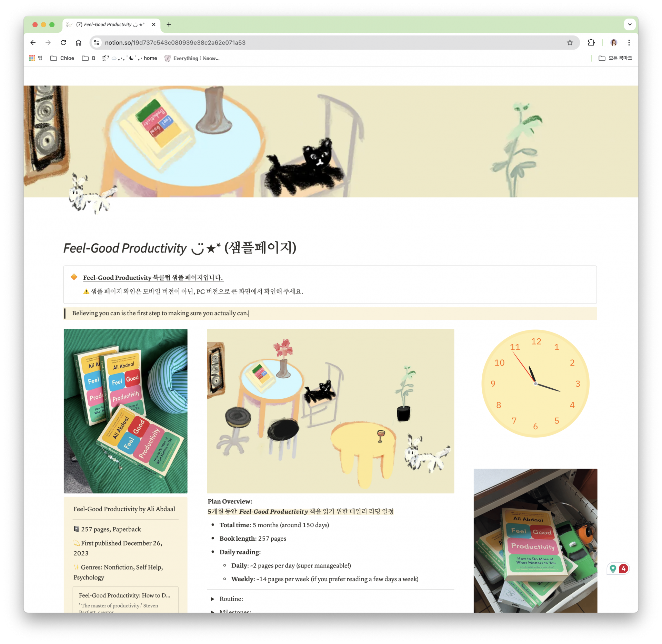Click the Feel-Good Productivity book link preview
This screenshot has height=644, width=662.
tap(126, 600)
